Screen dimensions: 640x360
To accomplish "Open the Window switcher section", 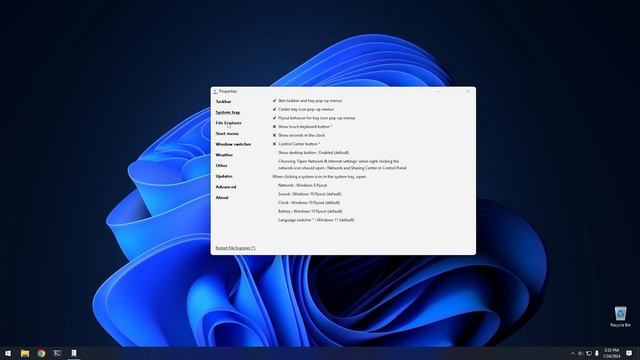I will (x=233, y=144).
